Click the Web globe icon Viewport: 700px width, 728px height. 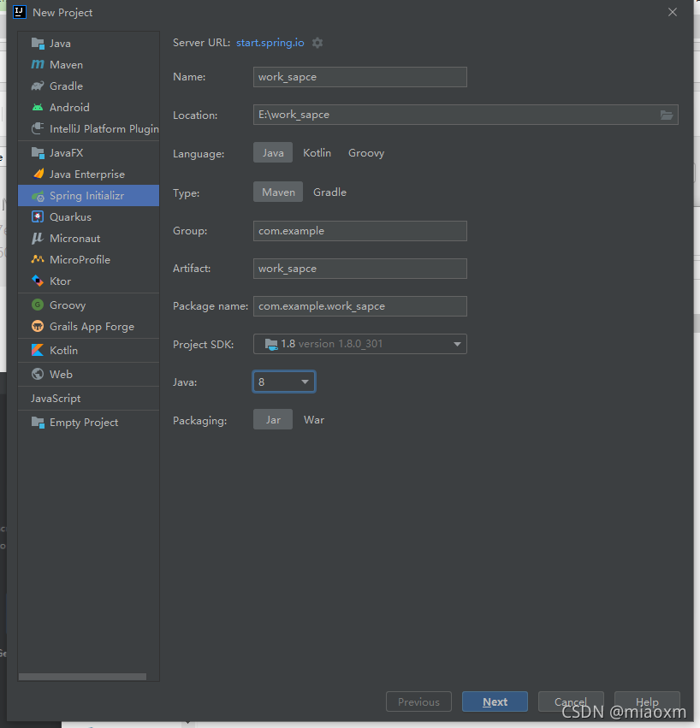point(38,374)
